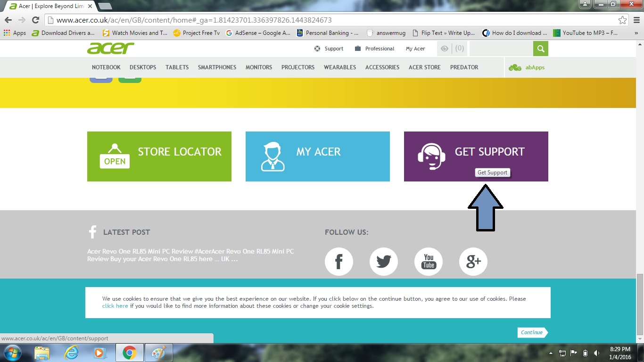
Task: Open the YouTube to MP3 bookmark
Action: [x=585, y=33]
